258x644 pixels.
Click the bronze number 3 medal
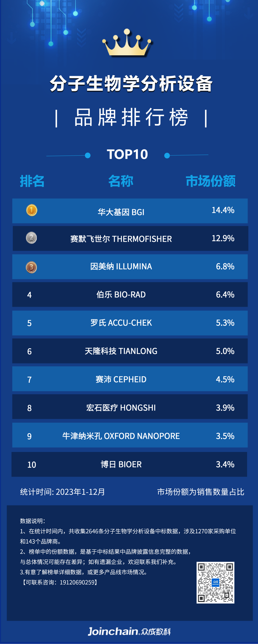pos(31,267)
